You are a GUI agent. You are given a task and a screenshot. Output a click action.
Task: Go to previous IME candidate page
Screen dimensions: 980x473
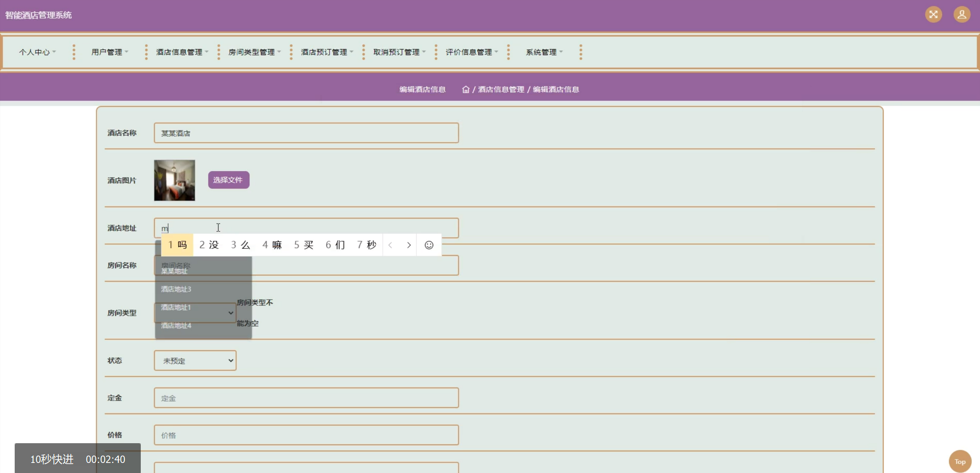click(391, 245)
